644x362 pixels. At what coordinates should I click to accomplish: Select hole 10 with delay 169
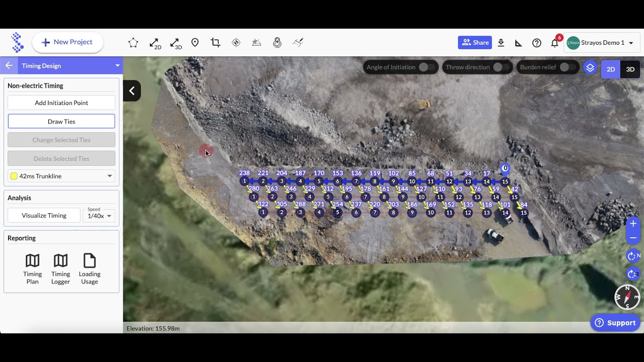coord(431,213)
